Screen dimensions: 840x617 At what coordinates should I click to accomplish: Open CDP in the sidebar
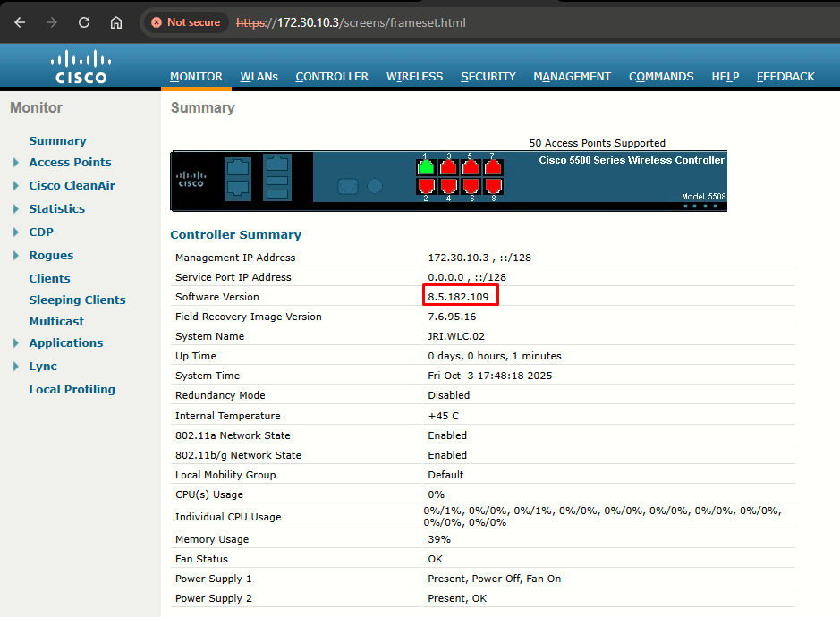coord(41,232)
